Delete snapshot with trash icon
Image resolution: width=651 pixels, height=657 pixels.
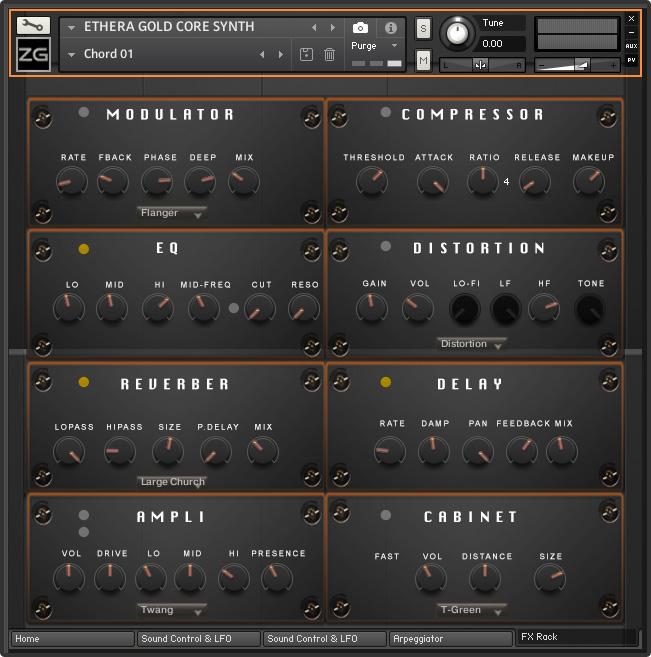[329, 54]
